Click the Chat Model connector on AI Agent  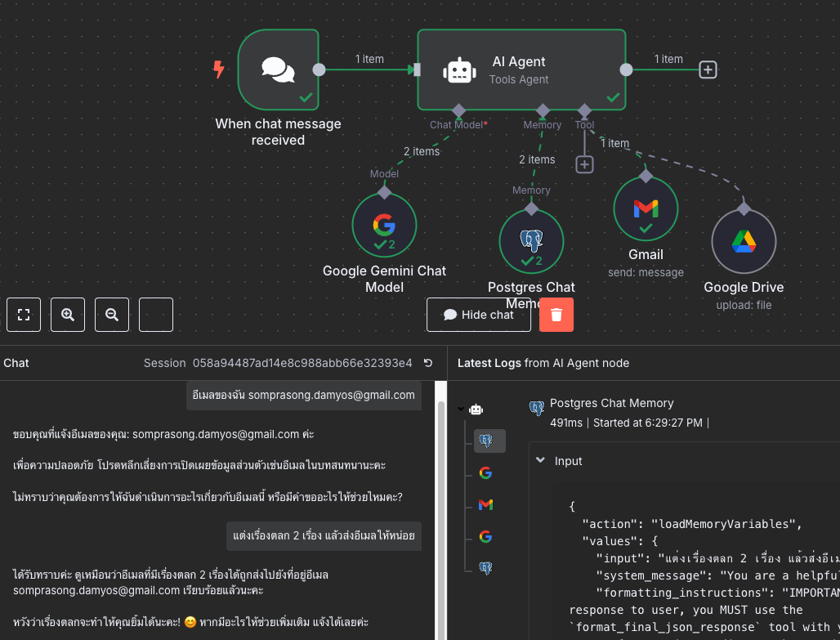point(458,111)
